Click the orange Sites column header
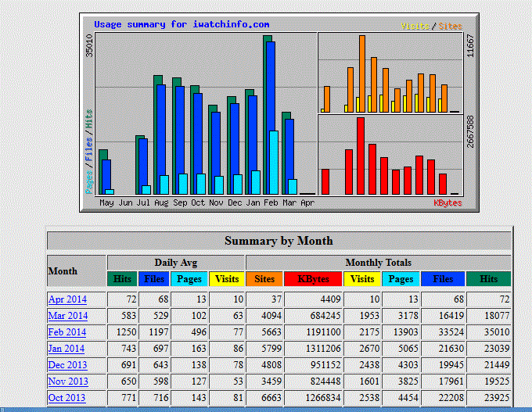The height and width of the screenshot is (412, 532). pyautogui.click(x=264, y=279)
